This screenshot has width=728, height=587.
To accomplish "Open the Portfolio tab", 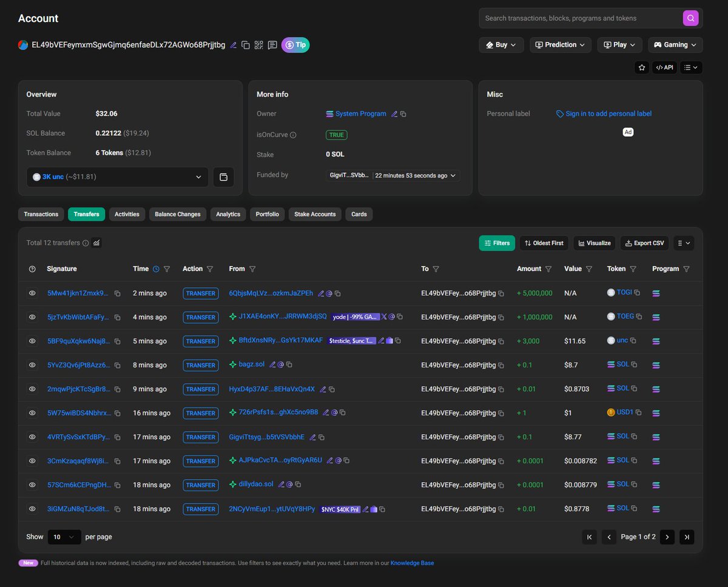I will point(268,214).
